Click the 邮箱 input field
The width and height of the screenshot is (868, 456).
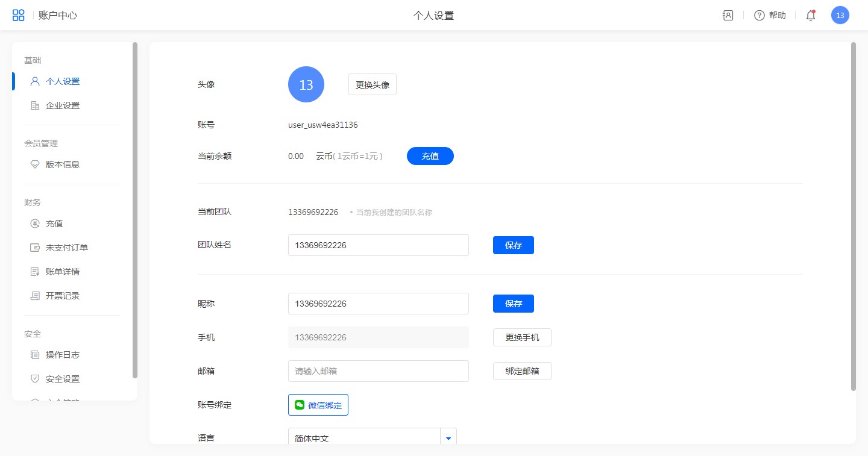click(378, 371)
